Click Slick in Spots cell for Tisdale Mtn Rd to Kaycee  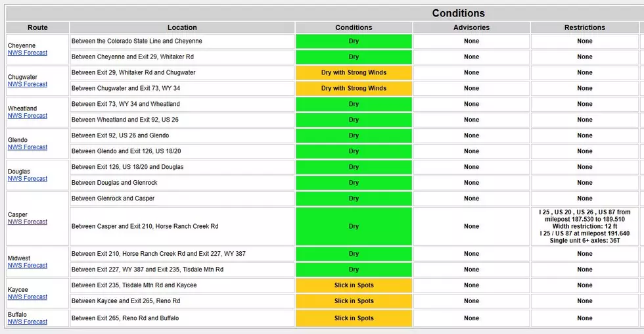(354, 285)
